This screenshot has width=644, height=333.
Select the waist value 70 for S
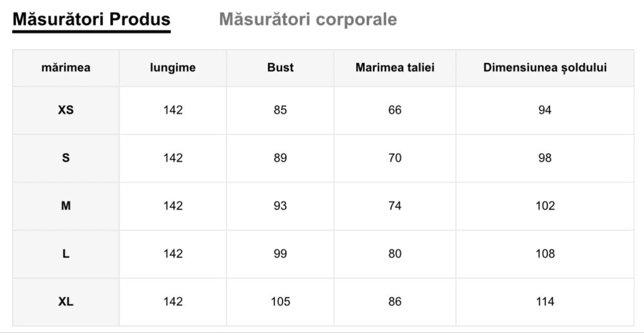pos(395,158)
